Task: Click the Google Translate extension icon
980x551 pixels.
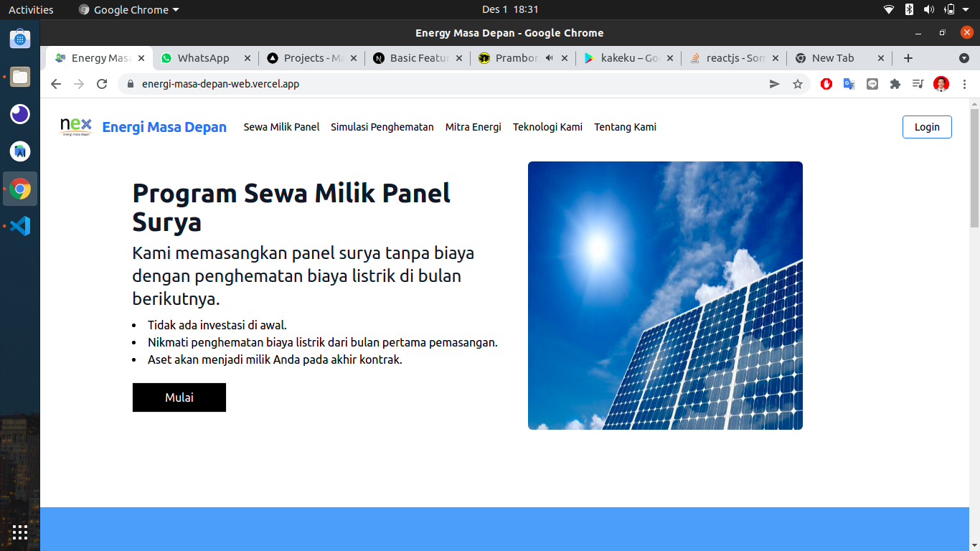Action: click(849, 84)
